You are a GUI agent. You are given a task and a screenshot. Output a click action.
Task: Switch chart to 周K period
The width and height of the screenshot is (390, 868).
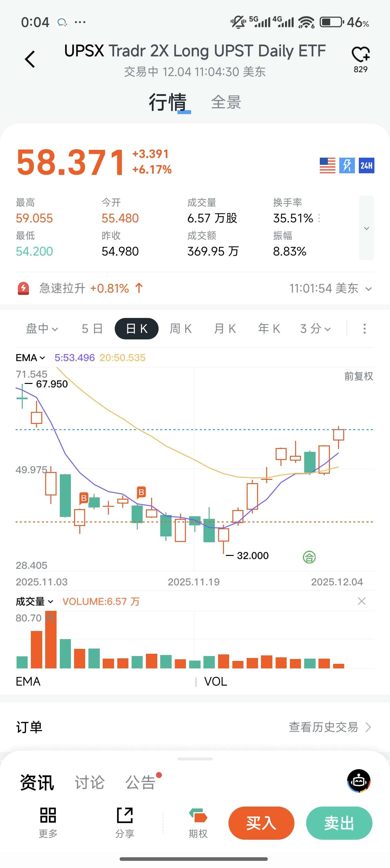pos(180,329)
